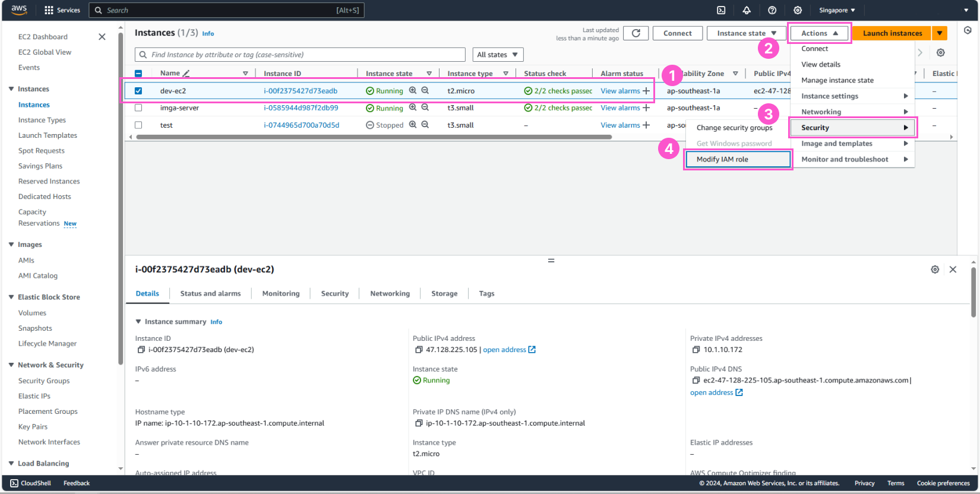Zoom out filter on dev-ec2 Running state
The image size is (980, 494).
(x=425, y=91)
